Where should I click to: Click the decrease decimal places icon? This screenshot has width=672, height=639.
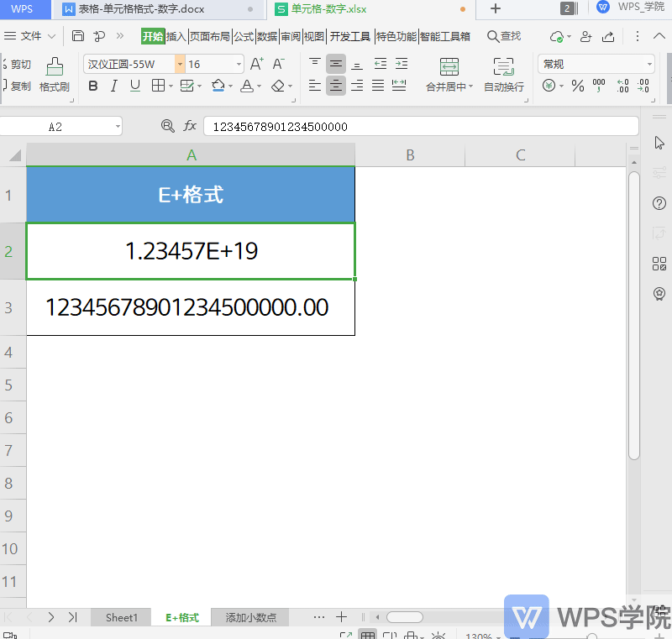coord(643,86)
